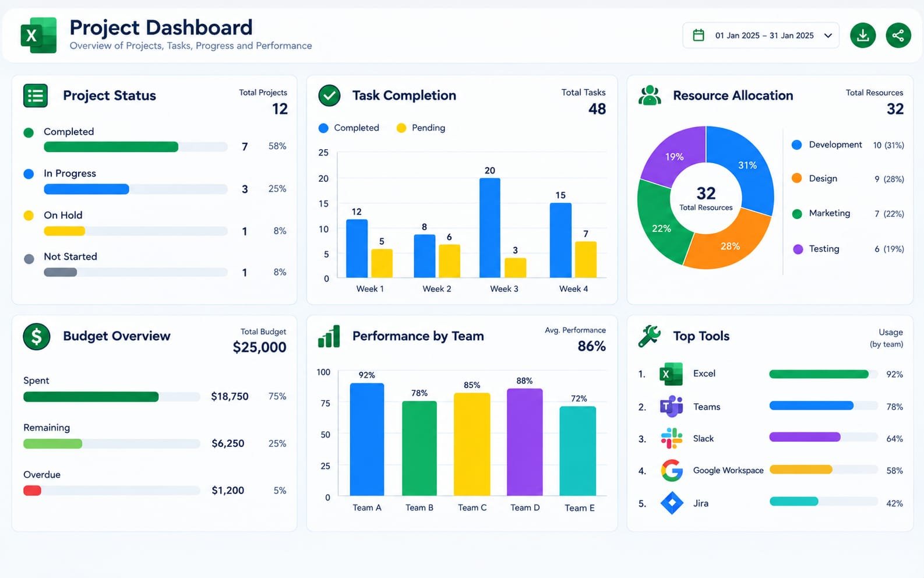924x578 pixels.
Task: Click the Week 3 completed bar labeled 20
Action: tap(489, 228)
